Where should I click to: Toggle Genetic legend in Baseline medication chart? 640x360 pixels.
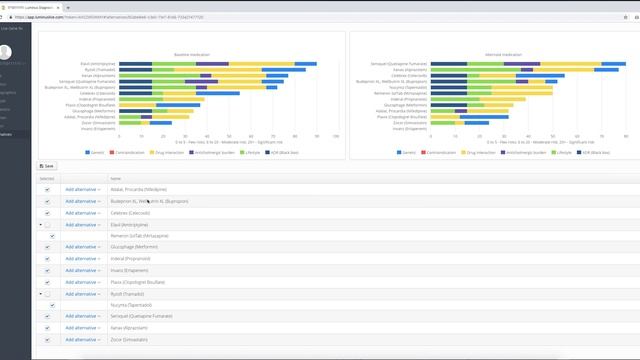(x=95, y=153)
